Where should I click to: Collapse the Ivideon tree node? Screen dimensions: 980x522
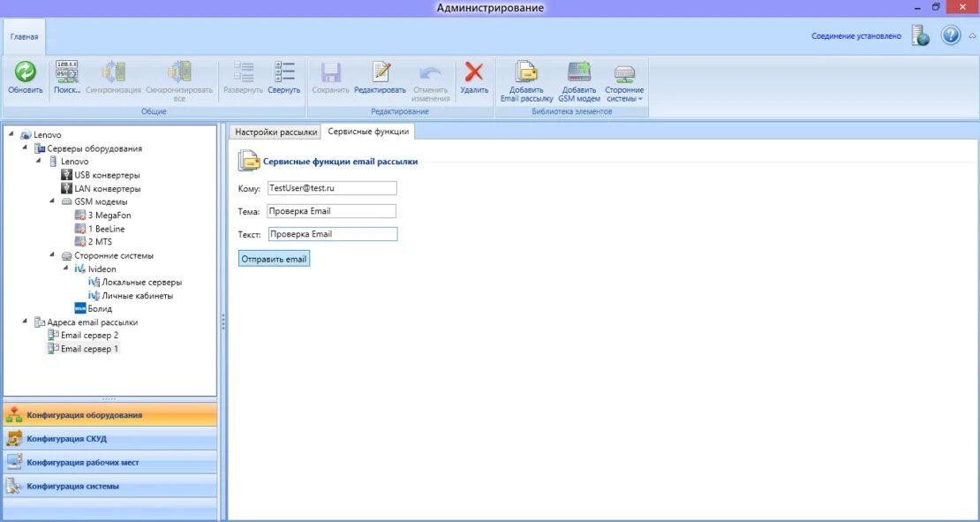coord(65,269)
